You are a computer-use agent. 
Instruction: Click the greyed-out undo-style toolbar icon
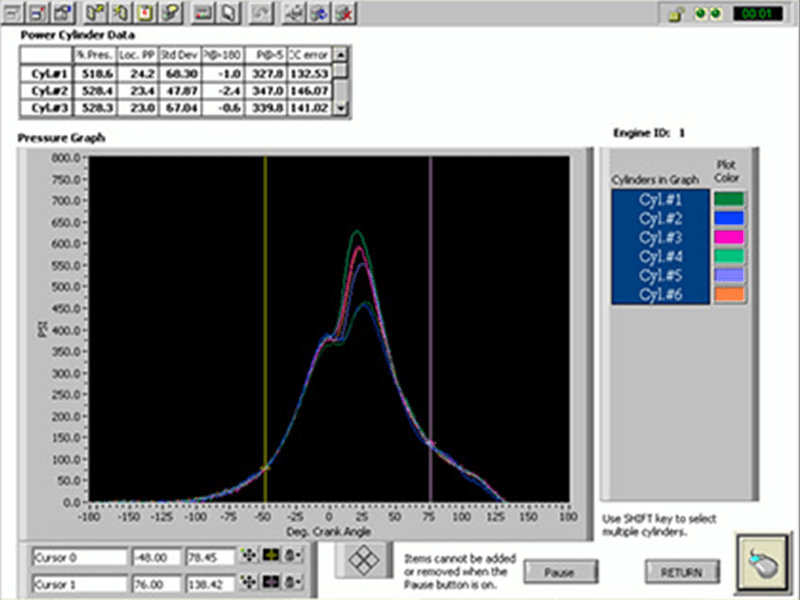pos(261,13)
